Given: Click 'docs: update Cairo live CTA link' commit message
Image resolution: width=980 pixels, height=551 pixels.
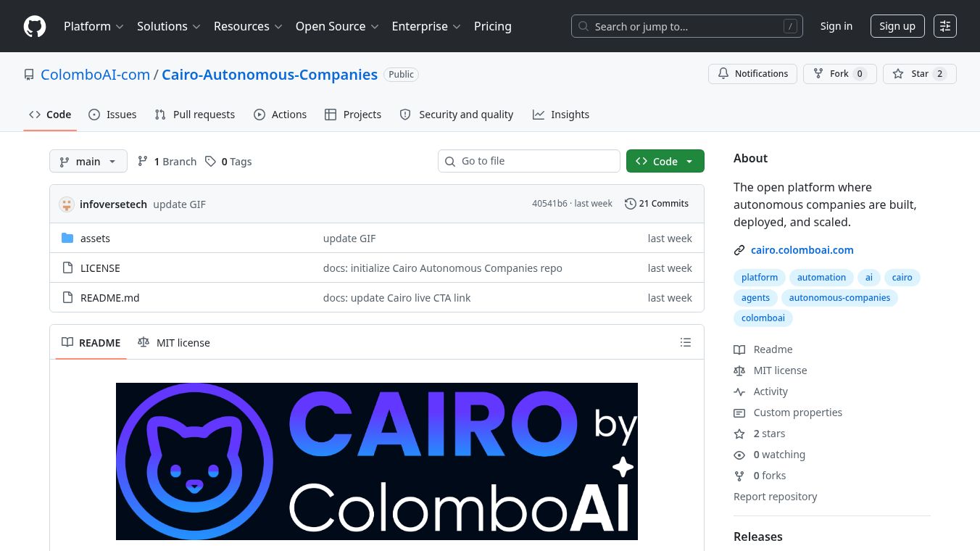Looking at the screenshot, I should click(396, 298).
